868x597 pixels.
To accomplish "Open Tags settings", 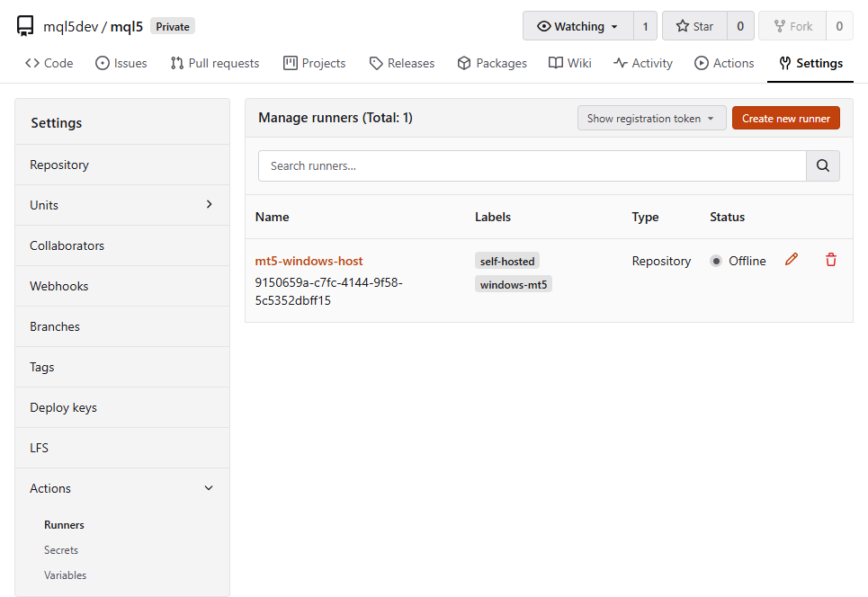I will coord(122,367).
